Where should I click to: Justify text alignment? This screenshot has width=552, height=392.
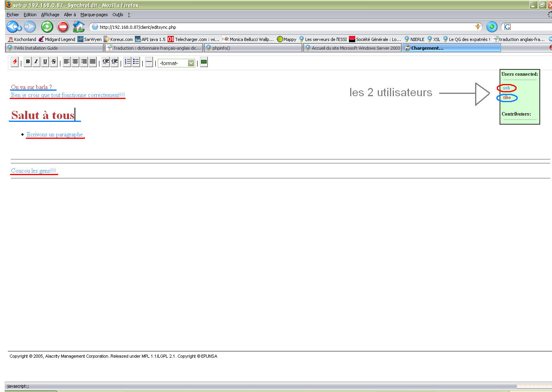pyautogui.click(x=93, y=62)
